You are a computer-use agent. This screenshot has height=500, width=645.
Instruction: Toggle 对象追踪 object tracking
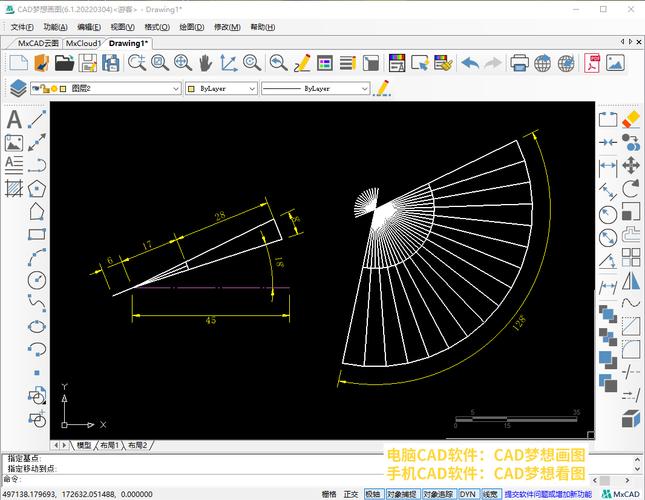(x=438, y=494)
